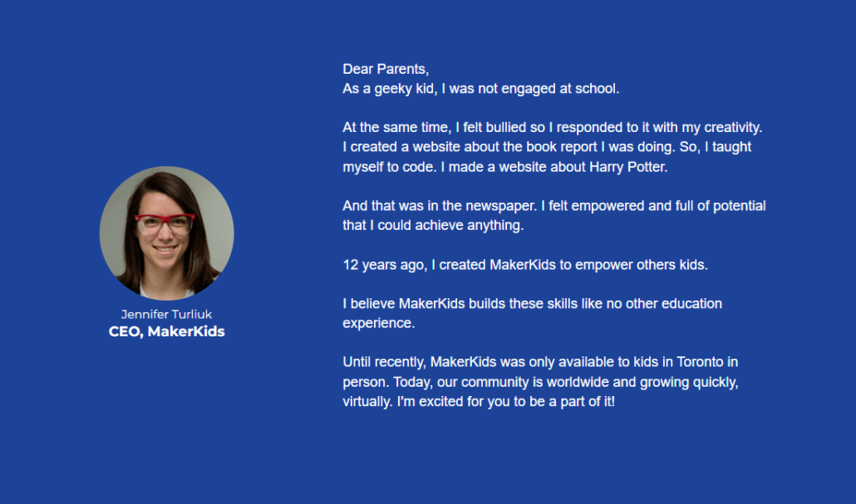Image resolution: width=856 pixels, height=504 pixels.
Task: Click the red glasses in the portrait
Action: coord(165,223)
